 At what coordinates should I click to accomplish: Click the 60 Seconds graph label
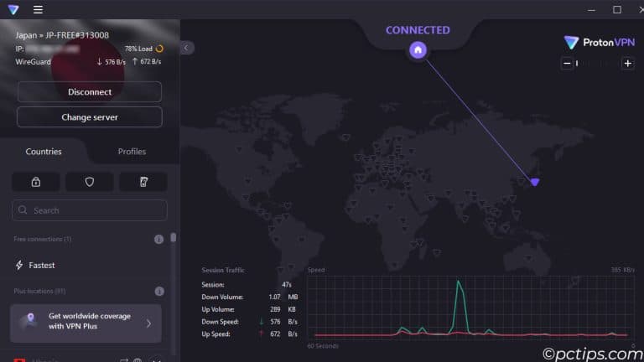click(323, 346)
